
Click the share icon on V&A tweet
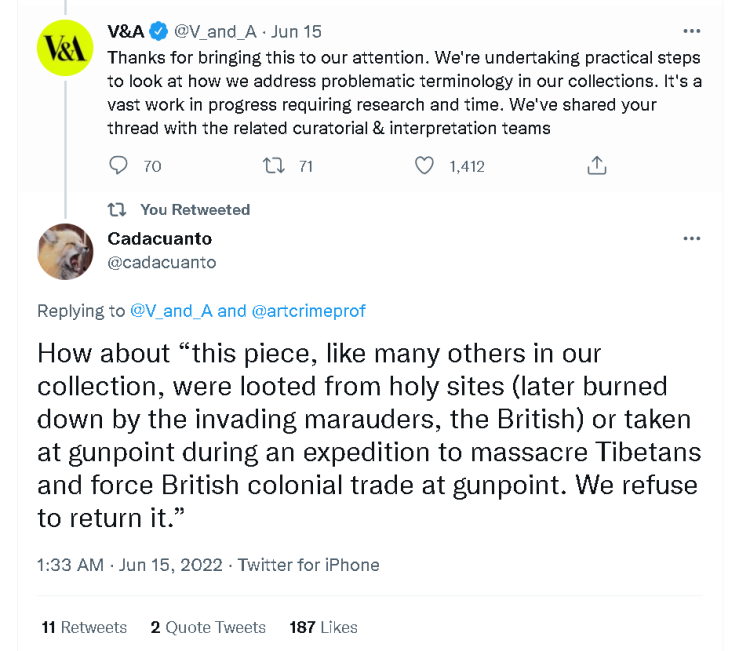pyautogui.click(x=597, y=166)
